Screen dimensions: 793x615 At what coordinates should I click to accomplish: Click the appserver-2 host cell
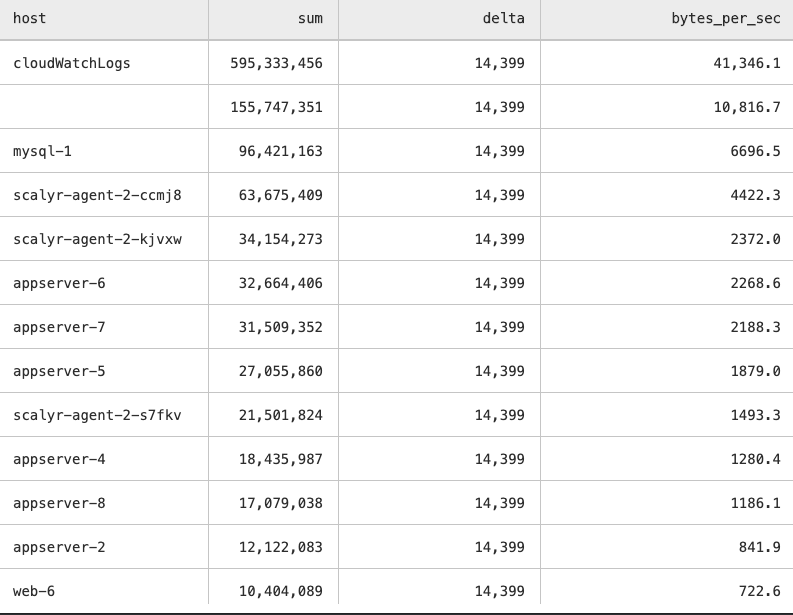pos(59,547)
